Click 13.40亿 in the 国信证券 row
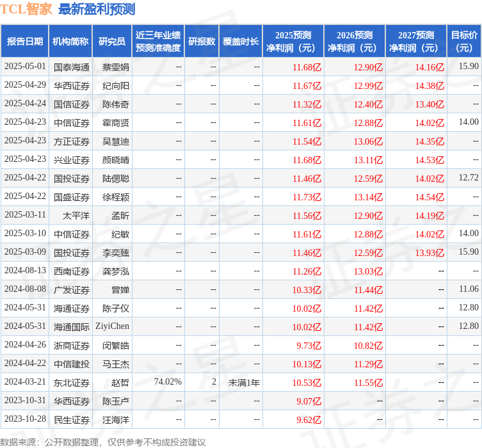This screenshot has width=482, height=448. [430, 104]
